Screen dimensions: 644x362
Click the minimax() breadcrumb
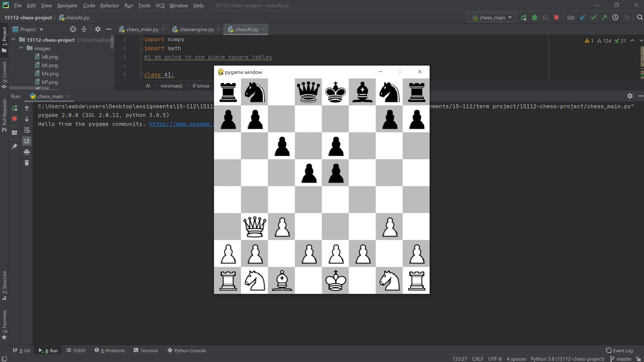click(172, 86)
